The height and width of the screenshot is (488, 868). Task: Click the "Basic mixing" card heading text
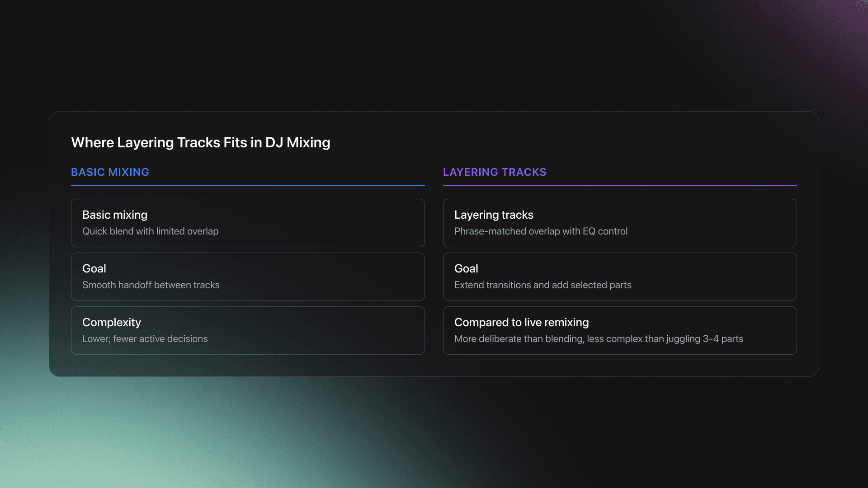coord(115,215)
